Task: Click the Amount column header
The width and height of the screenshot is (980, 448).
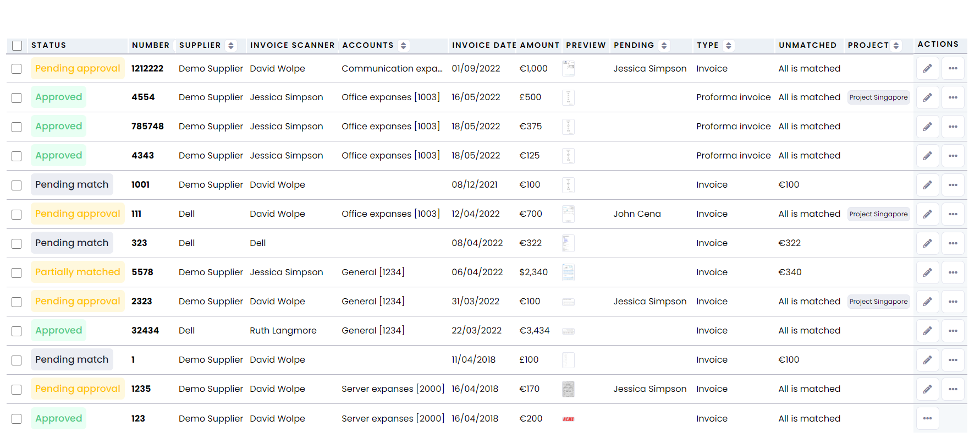Action: 539,45
